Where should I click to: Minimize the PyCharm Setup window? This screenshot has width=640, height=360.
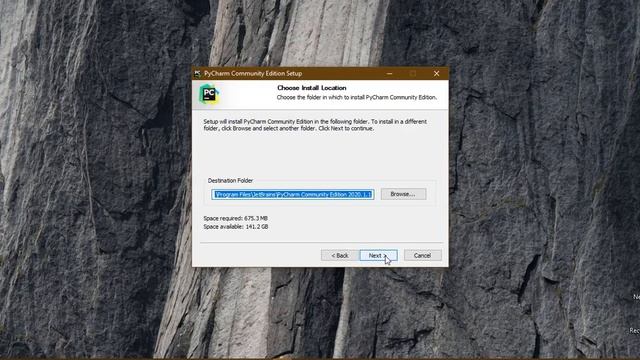pos(389,73)
